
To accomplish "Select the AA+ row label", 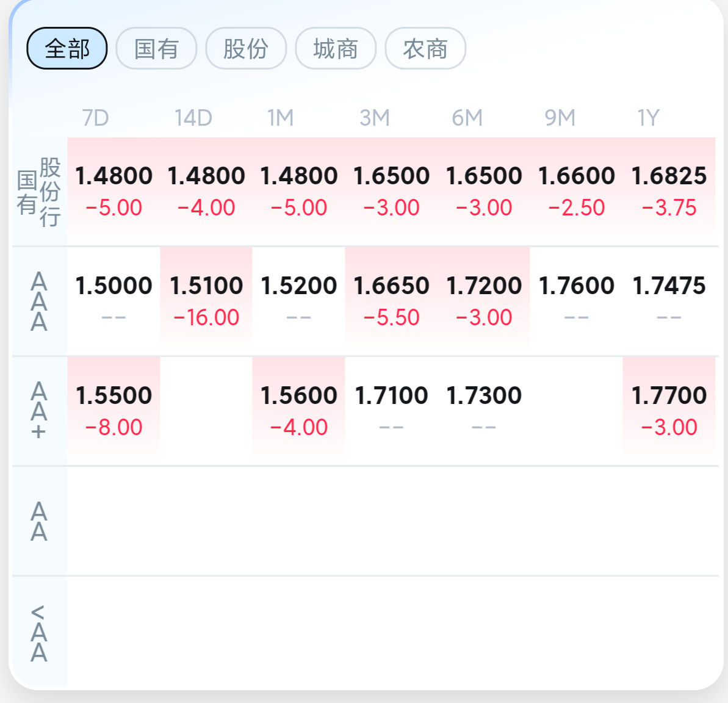I will [39, 411].
